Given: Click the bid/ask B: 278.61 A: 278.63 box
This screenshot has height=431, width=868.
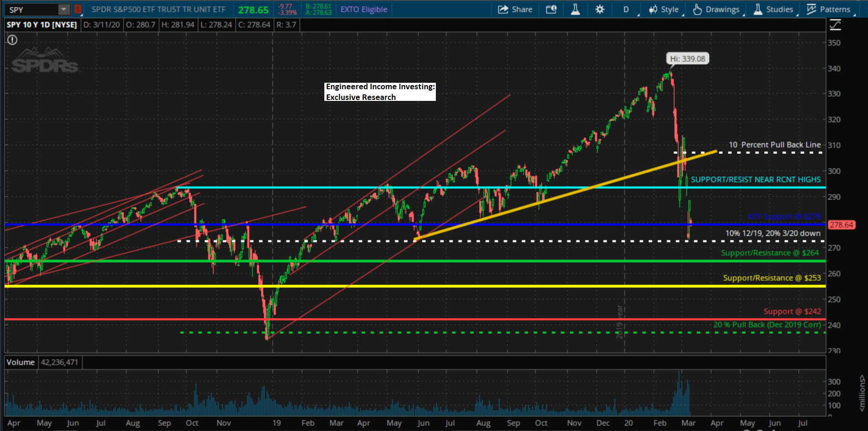Looking at the screenshot, I should point(318,9).
